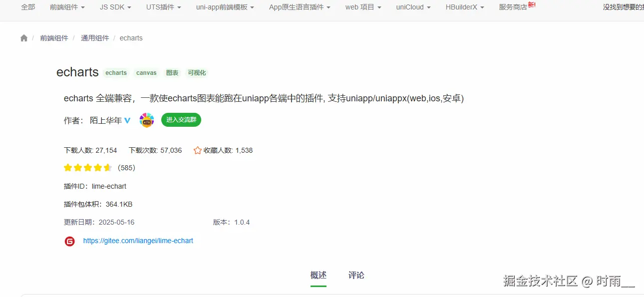Open the uniCloud dropdown

tap(413, 7)
